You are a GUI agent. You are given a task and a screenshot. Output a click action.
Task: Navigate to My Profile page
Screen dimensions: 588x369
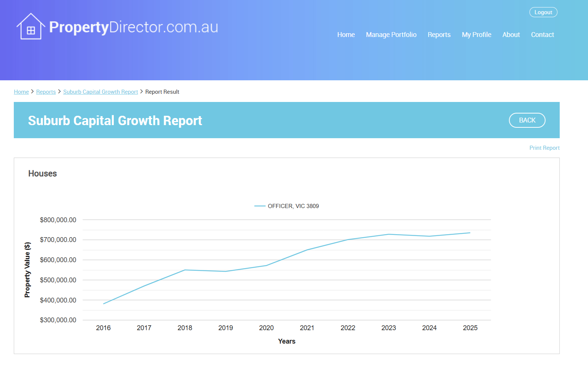pyautogui.click(x=476, y=35)
